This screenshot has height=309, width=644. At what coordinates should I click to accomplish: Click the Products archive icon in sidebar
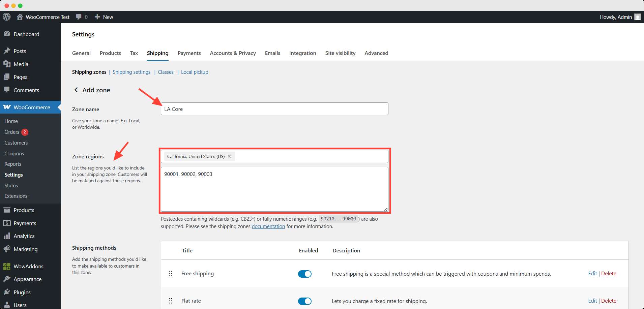pos(7,210)
